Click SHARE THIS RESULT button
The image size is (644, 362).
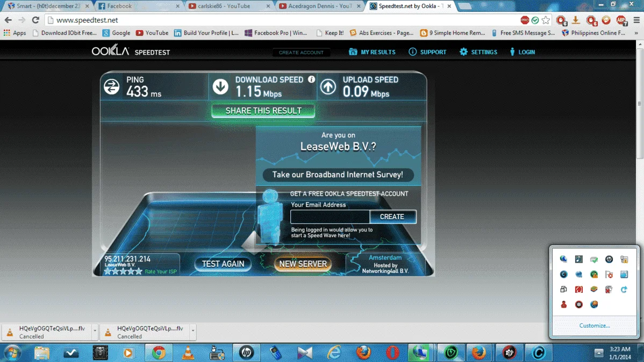pyautogui.click(x=263, y=111)
